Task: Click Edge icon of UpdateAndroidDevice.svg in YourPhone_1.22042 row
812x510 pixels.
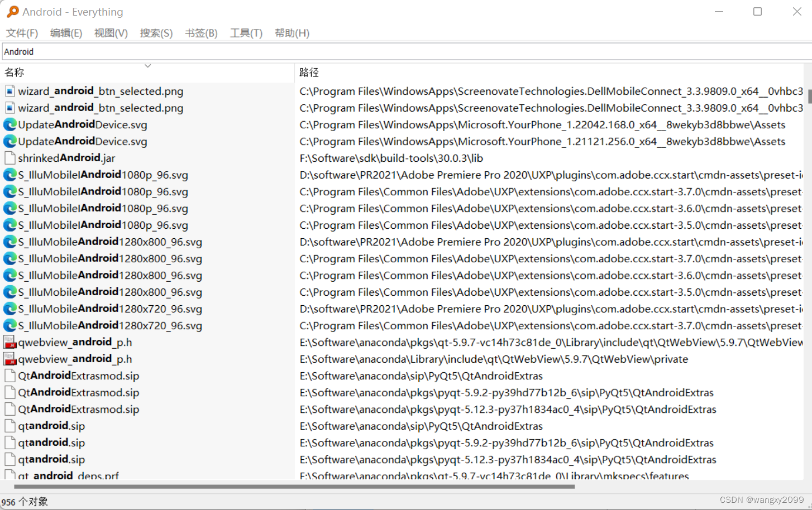Action: coord(10,124)
